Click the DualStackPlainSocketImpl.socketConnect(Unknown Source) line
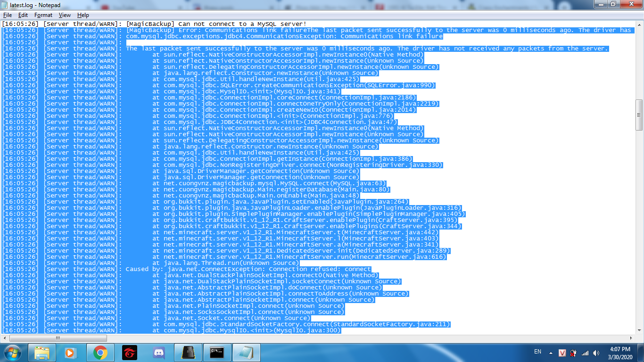 (202, 281)
